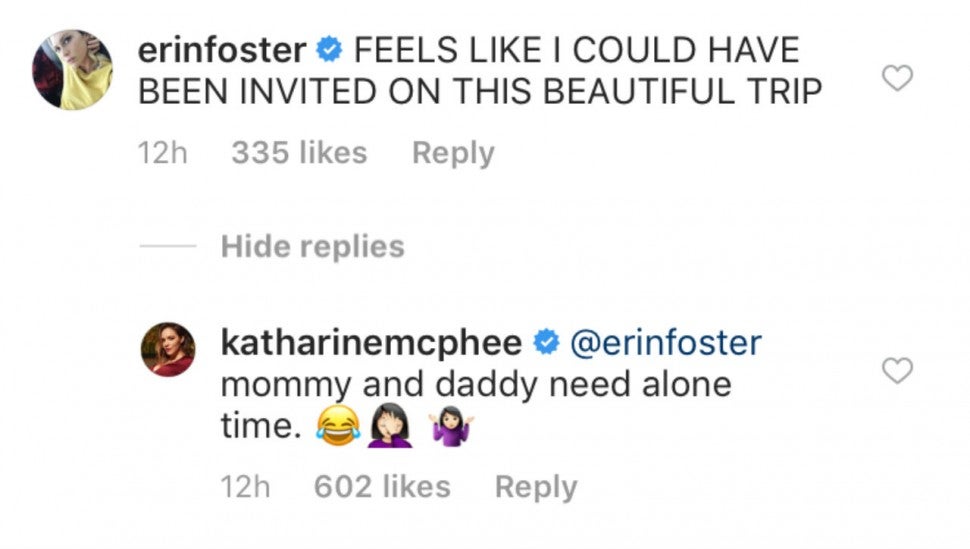Open erinfoster's profile picture
The width and height of the screenshot is (970, 549).
(72, 69)
